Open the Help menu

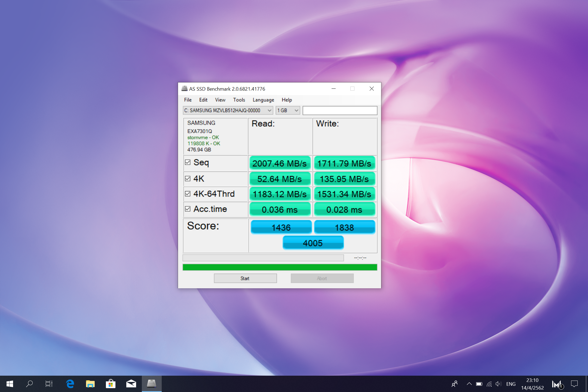point(287,100)
